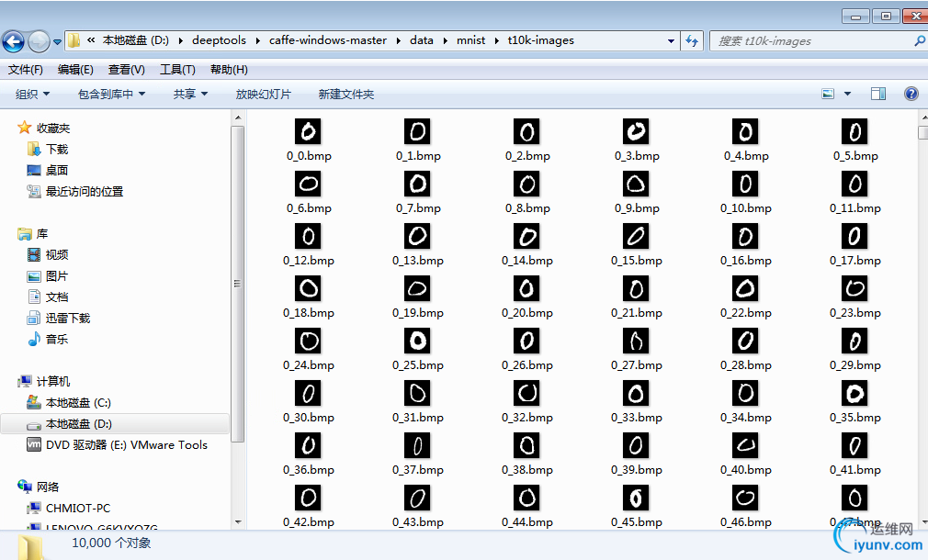
Task: Click the Forward navigation arrow
Action: pos(40,41)
